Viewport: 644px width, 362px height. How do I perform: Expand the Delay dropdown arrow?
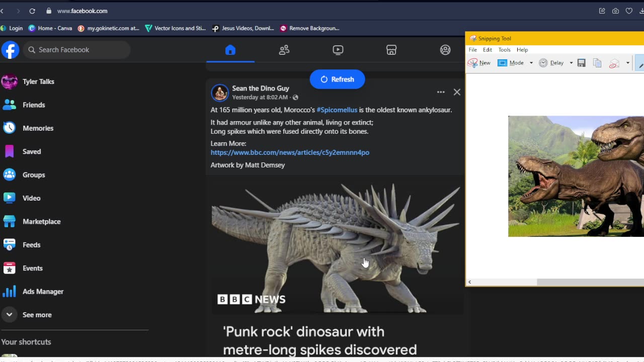tap(571, 63)
